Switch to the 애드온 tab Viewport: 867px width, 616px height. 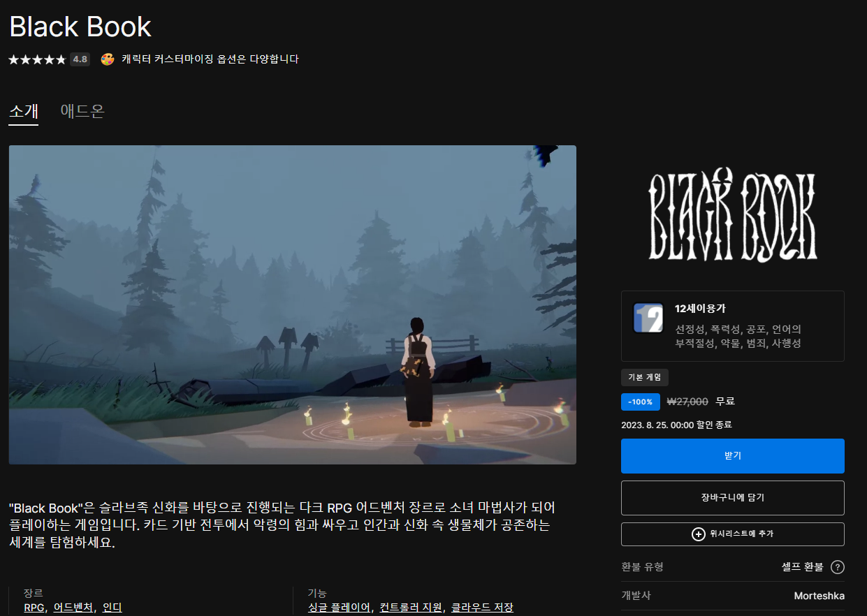click(x=82, y=112)
